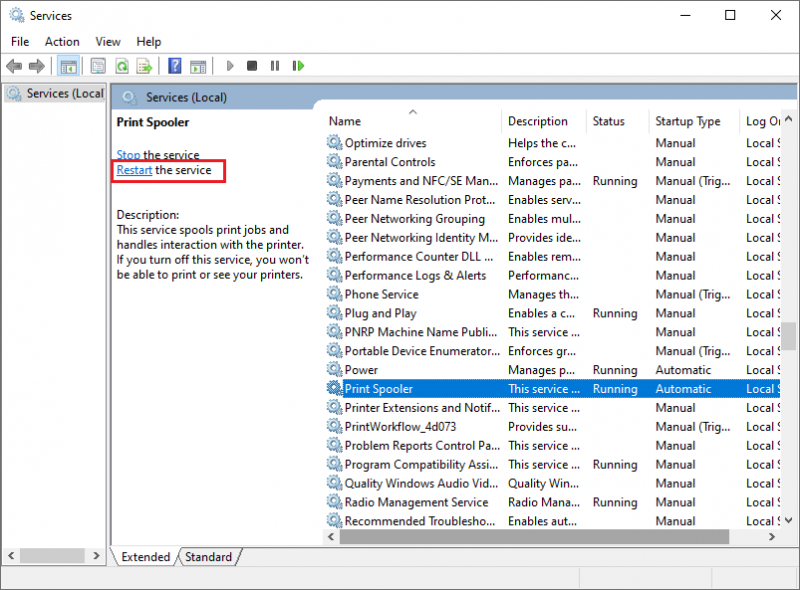Click the Refresh toolbar icon
This screenshot has height=590, width=800.
point(122,66)
